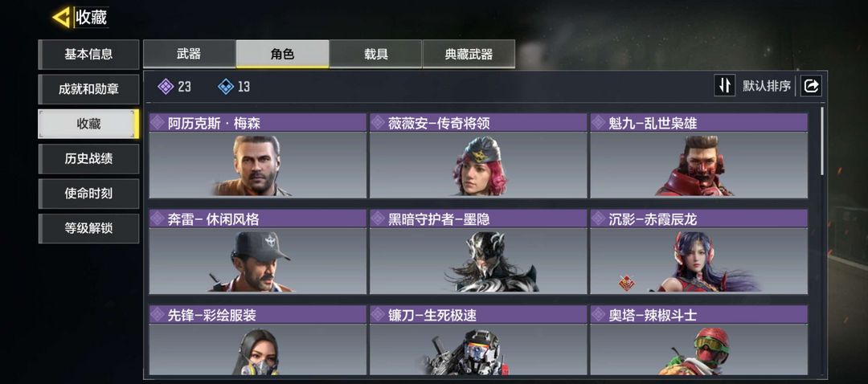Select the 黑暗守护者-墨隐 character card

coord(478,251)
